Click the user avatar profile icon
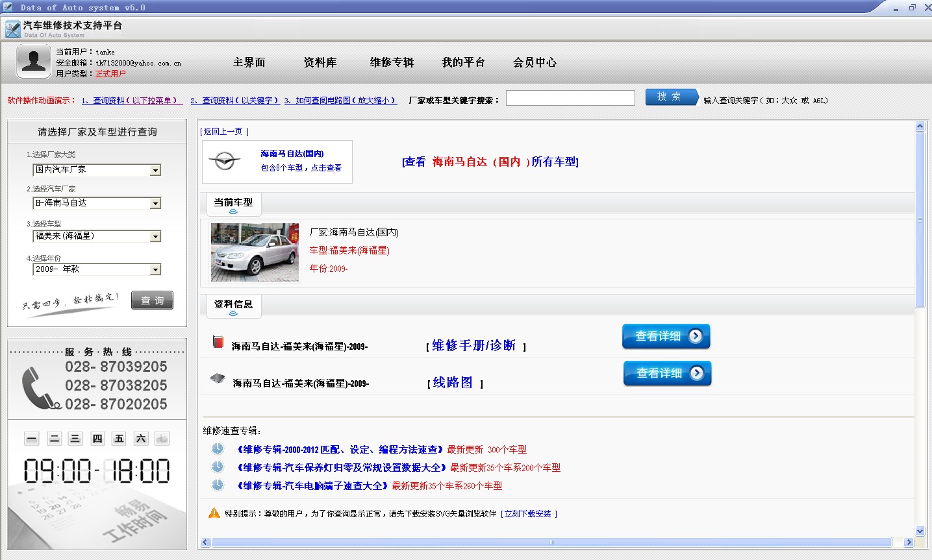This screenshot has width=932, height=560. (34, 62)
